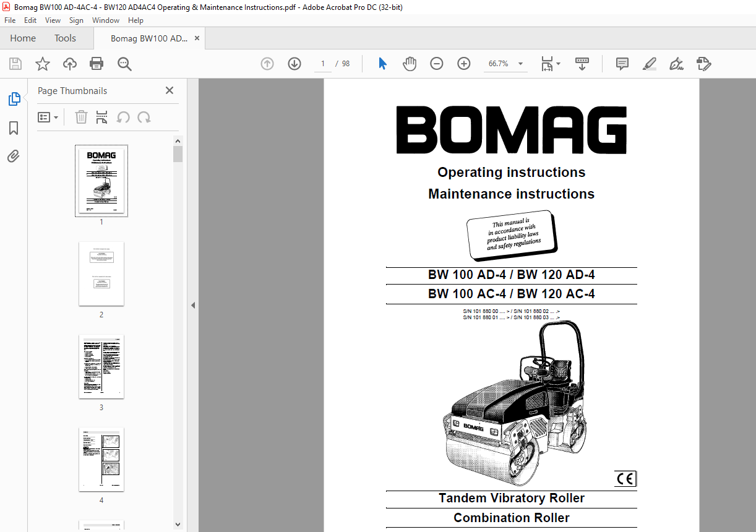Open thumbnail options dropdown menu

click(x=48, y=117)
